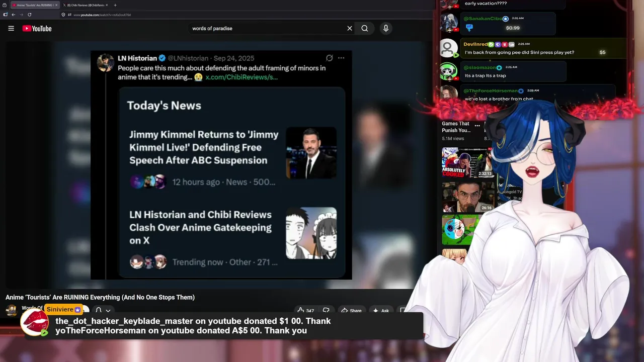The height and width of the screenshot is (362, 644).
Task: Click @siaomazon's 'Its a trap' chat message
Action: (x=485, y=75)
